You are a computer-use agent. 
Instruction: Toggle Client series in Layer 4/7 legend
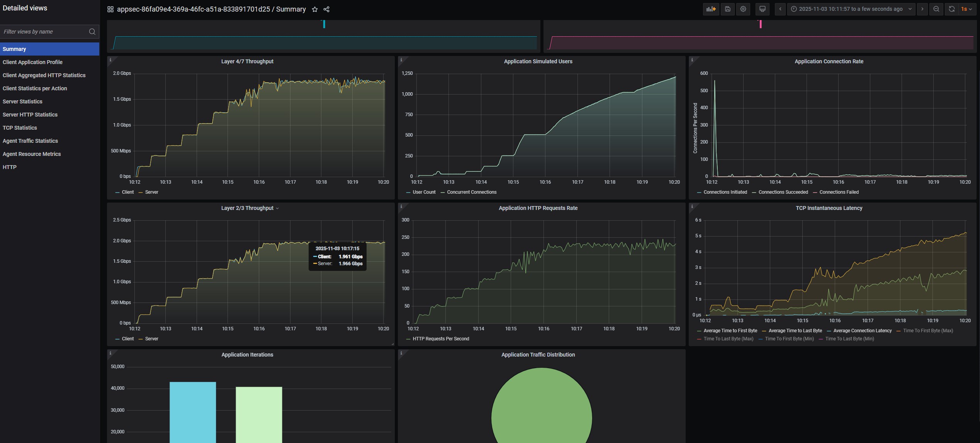(x=127, y=192)
